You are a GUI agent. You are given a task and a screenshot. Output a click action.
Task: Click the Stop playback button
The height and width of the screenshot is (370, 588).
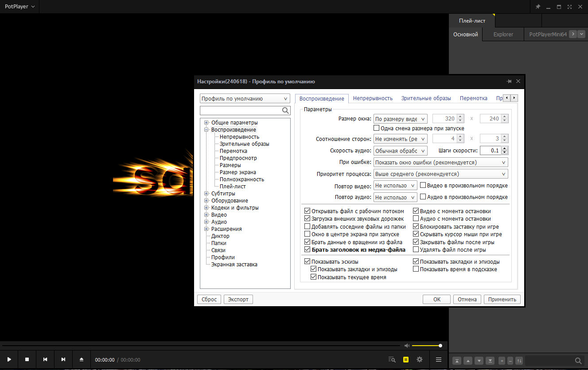tap(27, 359)
